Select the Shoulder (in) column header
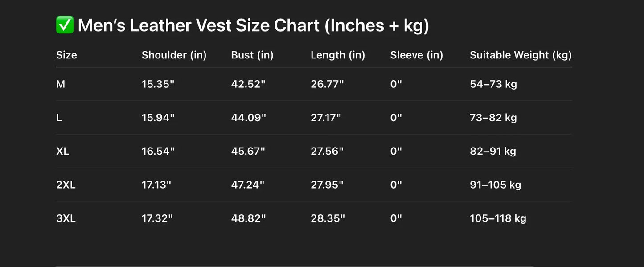This screenshot has height=267, width=644. coord(174,55)
